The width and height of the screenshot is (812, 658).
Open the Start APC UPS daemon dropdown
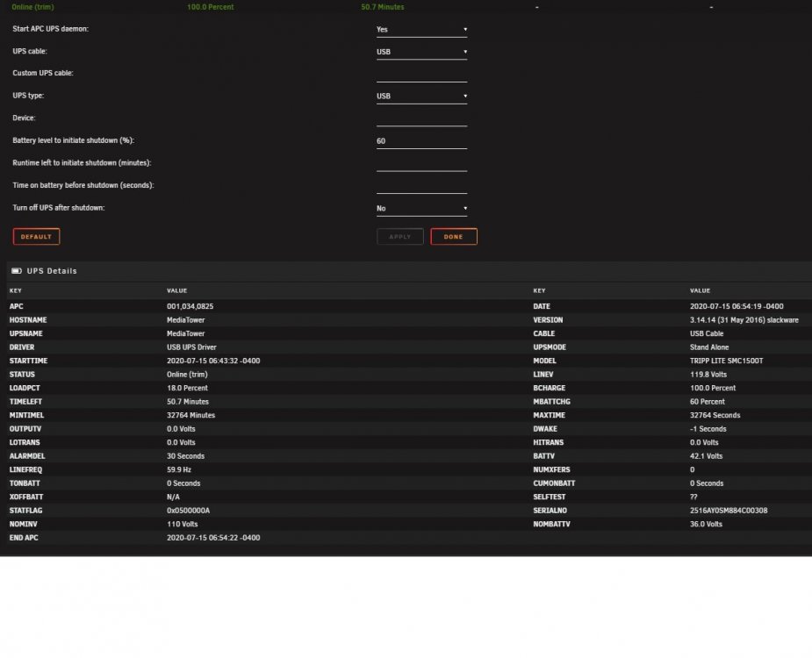point(421,30)
